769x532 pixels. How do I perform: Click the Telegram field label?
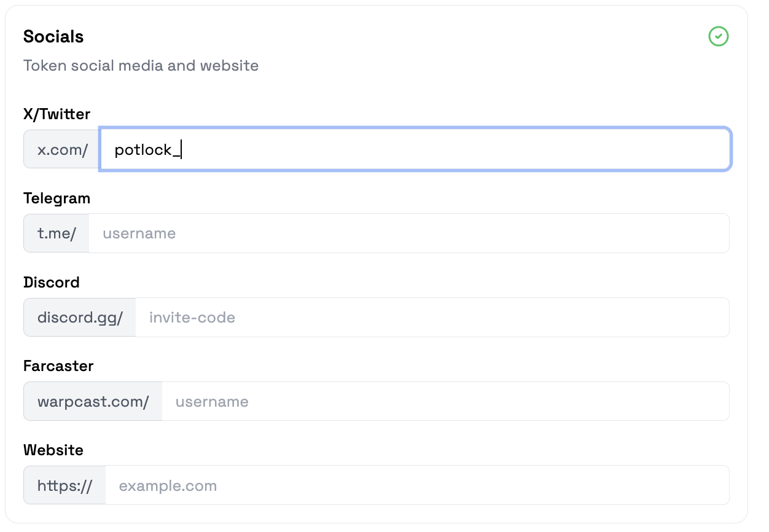click(57, 198)
